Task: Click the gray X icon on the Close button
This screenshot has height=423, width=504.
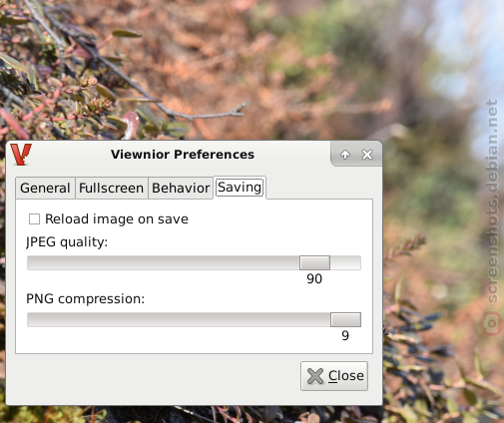Action: tap(314, 376)
